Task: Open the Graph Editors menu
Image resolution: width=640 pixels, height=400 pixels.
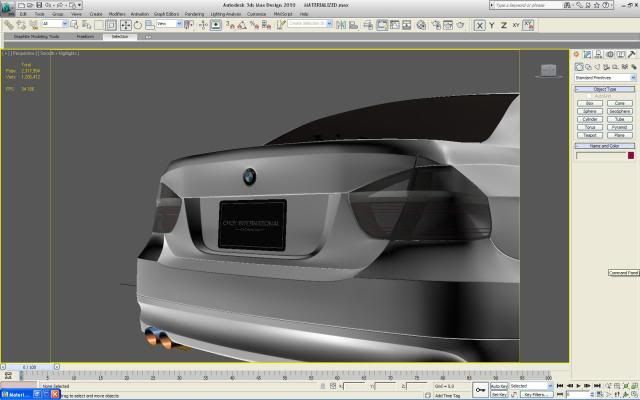Action: tap(166, 14)
